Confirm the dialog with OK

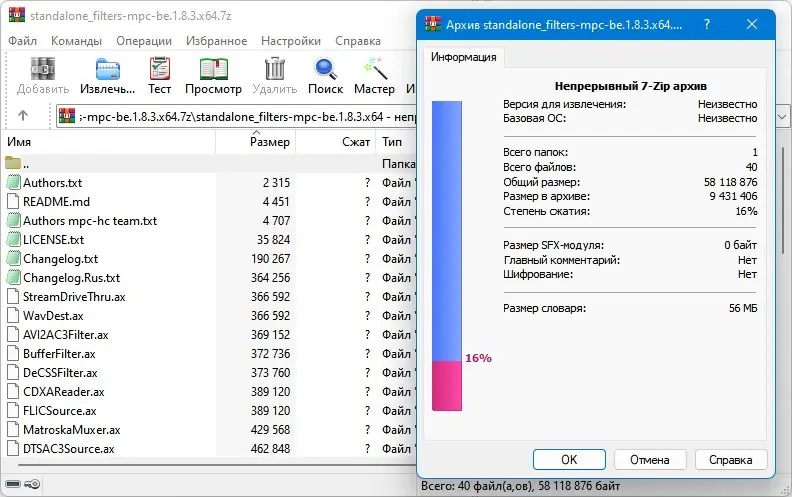tap(569, 460)
